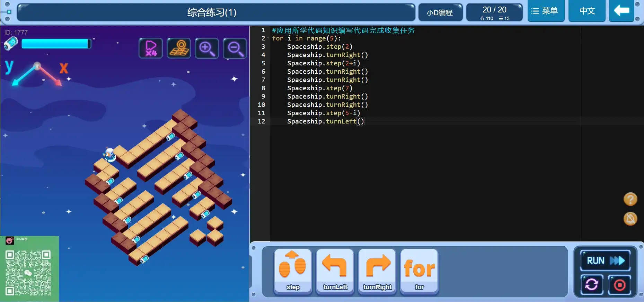Toggle the mute notification bell icon
This screenshot has width=644, height=302.
click(630, 219)
